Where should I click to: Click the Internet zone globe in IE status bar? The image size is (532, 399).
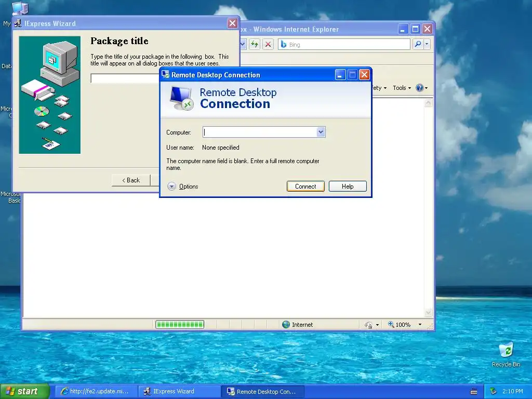(286, 325)
